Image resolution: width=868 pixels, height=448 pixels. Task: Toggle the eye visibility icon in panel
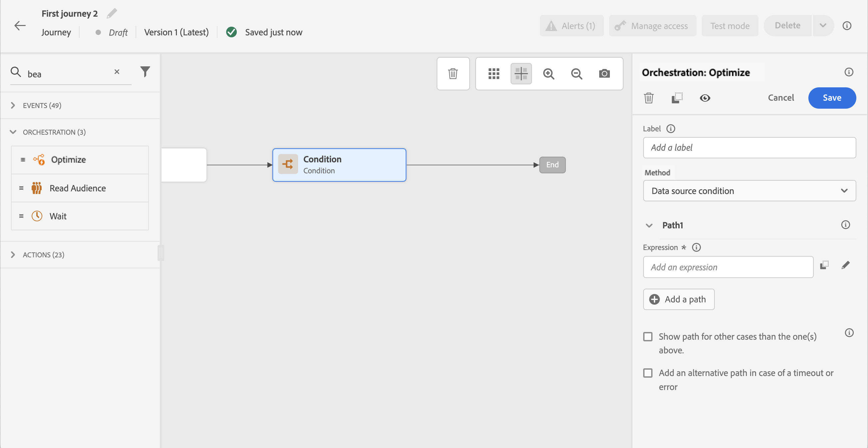coord(704,98)
